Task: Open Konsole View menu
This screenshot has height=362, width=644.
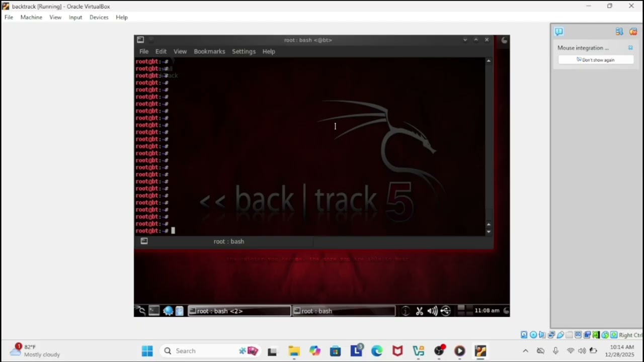Action: [180, 51]
